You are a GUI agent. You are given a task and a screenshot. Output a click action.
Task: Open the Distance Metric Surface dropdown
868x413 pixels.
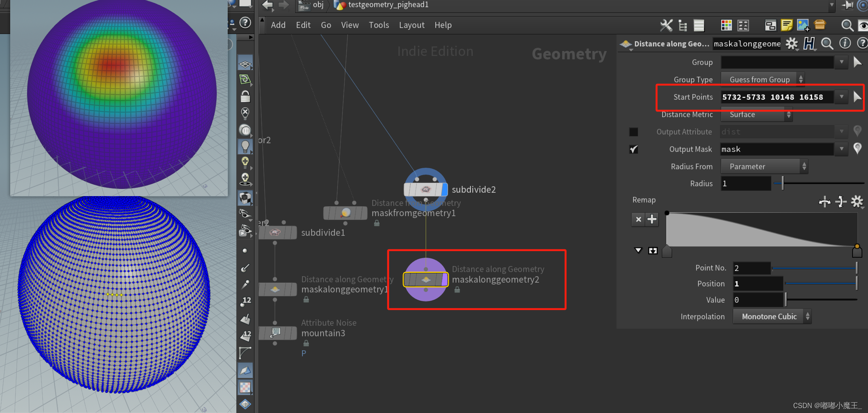(757, 114)
